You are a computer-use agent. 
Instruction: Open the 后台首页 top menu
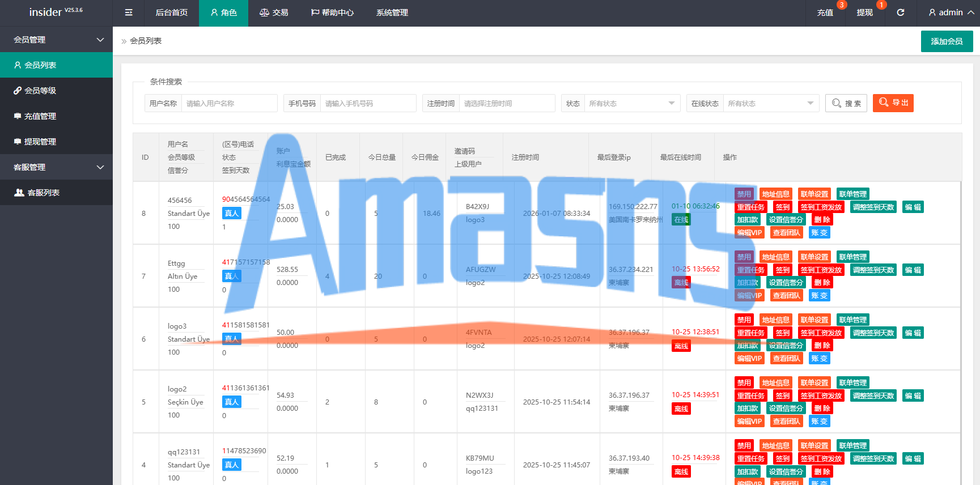pyautogui.click(x=172, y=12)
